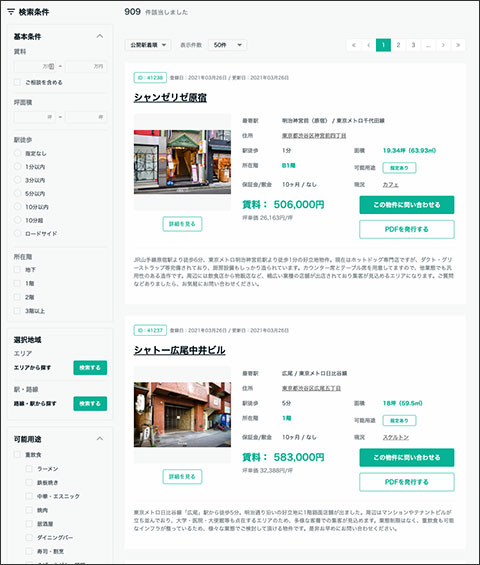
Task: Click the 909 result count text
Action: tap(132, 12)
